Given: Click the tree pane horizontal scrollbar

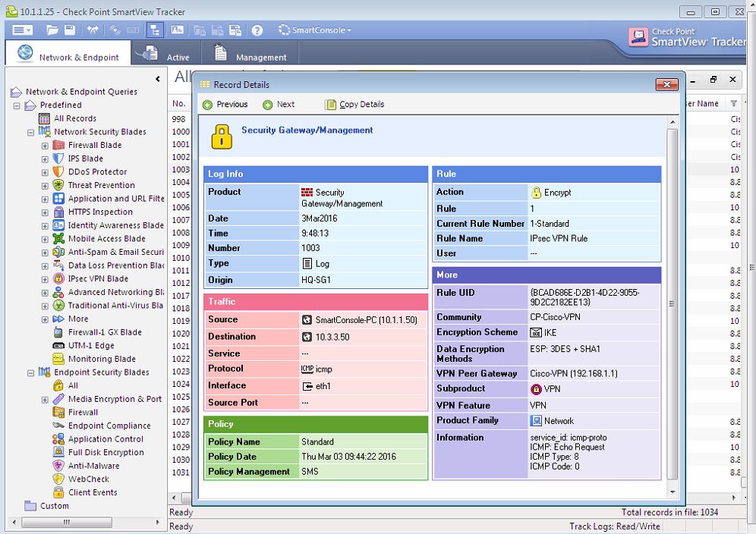Looking at the screenshot, I should (x=67, y=523).
